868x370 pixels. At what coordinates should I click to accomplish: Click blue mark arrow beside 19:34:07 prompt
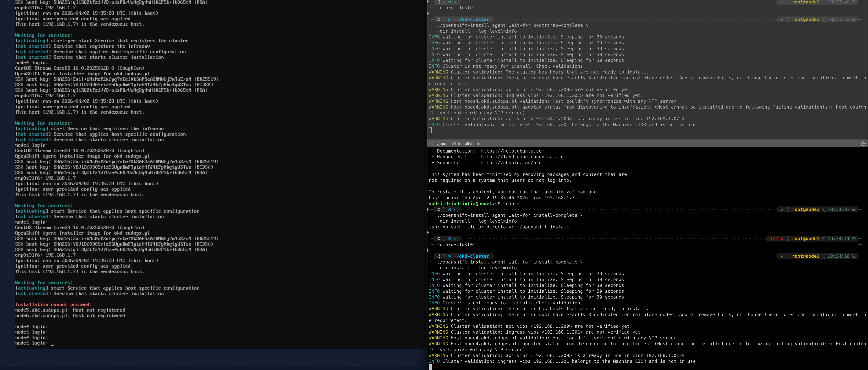[x=428, y=209]
